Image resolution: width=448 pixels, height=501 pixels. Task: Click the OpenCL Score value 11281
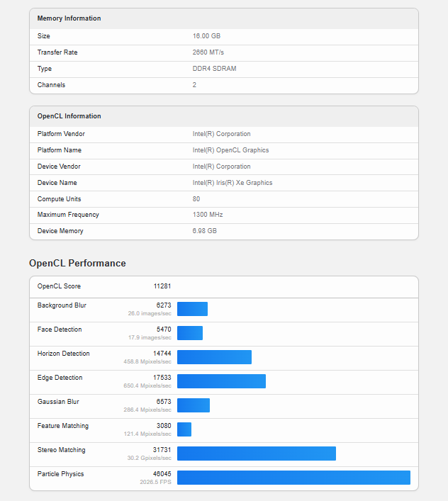tap(162, 286)
